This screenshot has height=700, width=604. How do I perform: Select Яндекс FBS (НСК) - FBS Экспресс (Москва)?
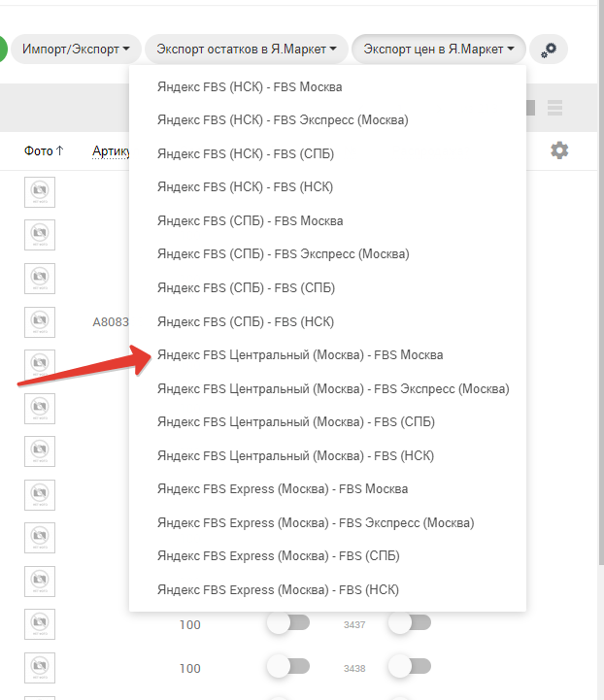tap(327, 120)
